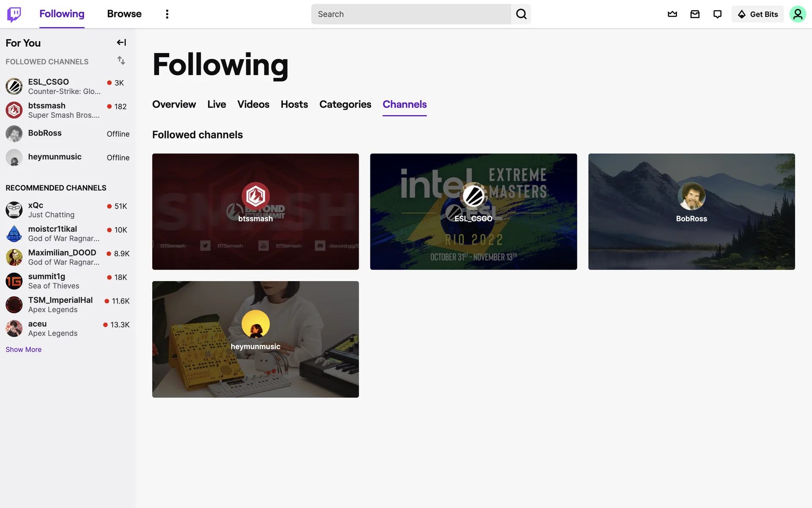Switch to the Categories tab
This screenshot has height=508, width=812.
click(345, 105)
